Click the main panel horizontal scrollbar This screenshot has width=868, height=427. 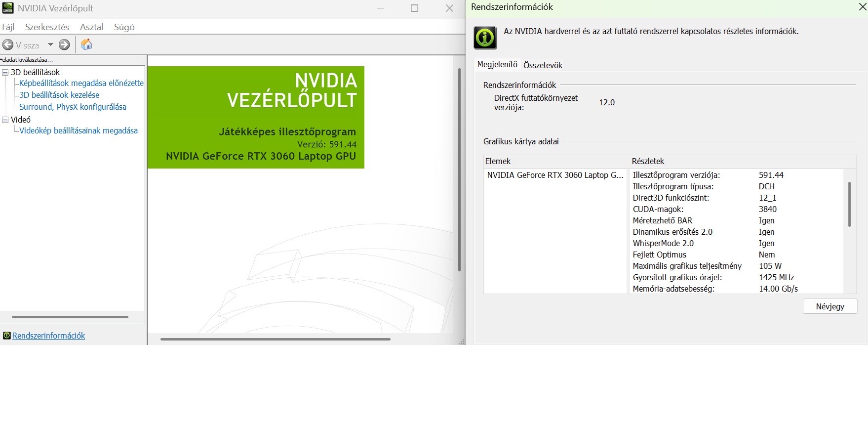coord(275,339)
